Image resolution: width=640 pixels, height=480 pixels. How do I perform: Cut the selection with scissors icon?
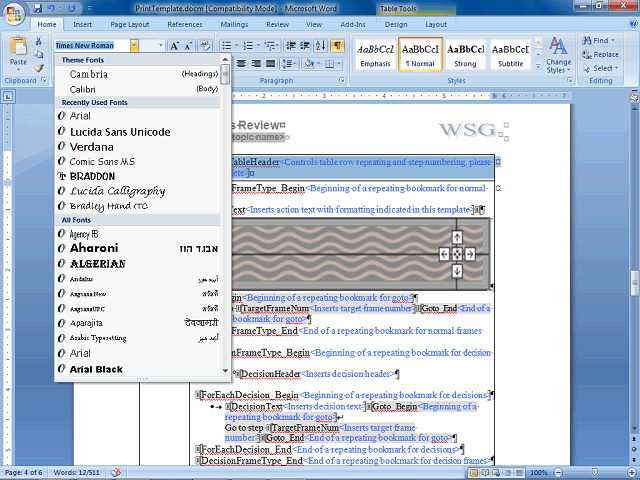pos(38,41)
